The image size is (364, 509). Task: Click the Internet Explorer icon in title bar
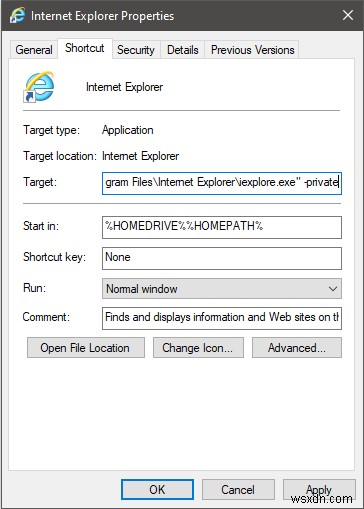(x=17, y=15)
